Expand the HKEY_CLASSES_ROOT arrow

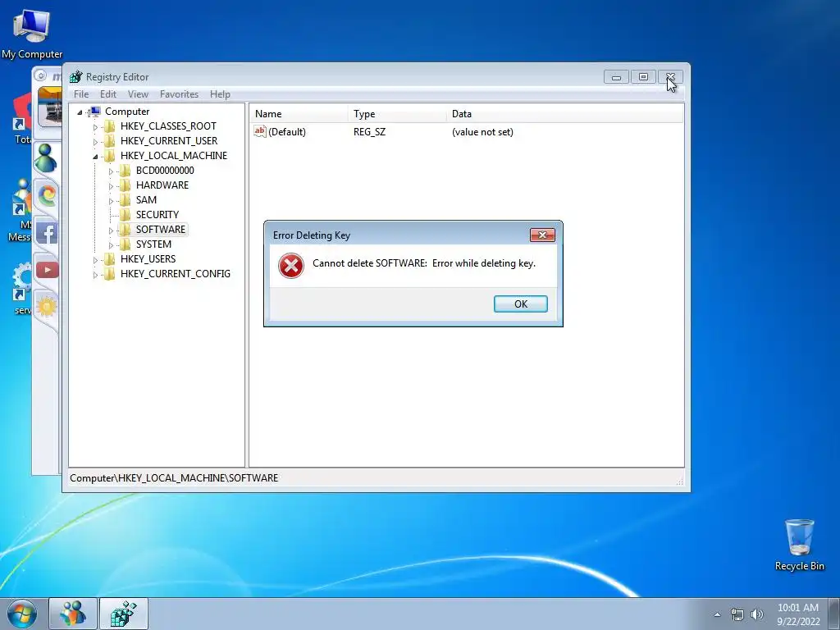(95, 127)
